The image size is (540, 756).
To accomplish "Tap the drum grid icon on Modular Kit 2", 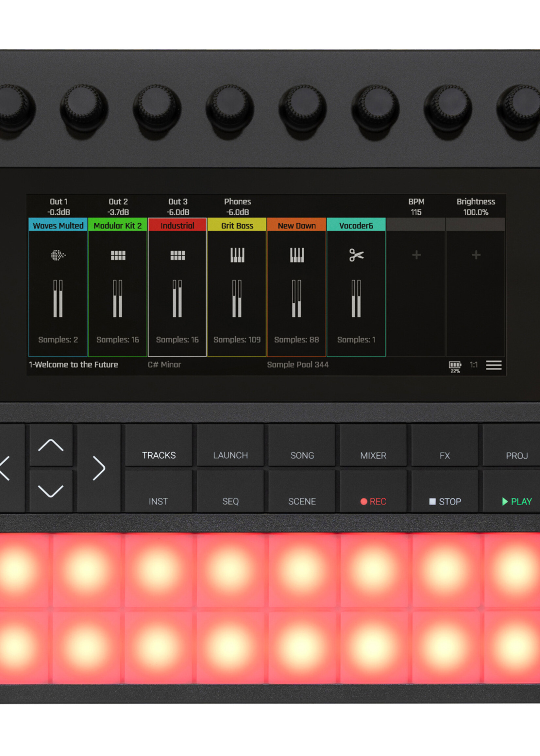I will [118, 255].
